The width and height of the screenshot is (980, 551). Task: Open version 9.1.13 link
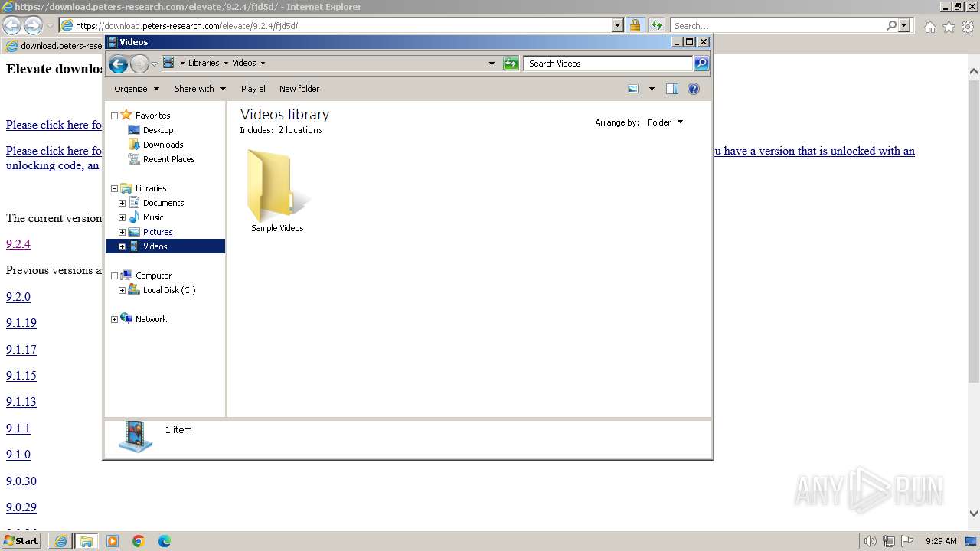click(21, 402)
